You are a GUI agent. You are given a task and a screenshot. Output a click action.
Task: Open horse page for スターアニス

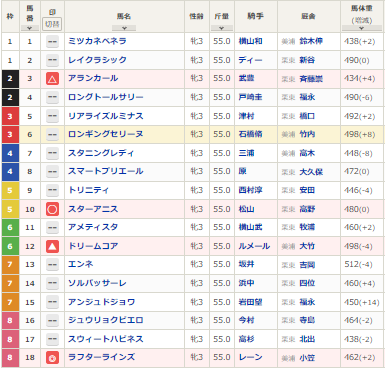tap(93, 209)
